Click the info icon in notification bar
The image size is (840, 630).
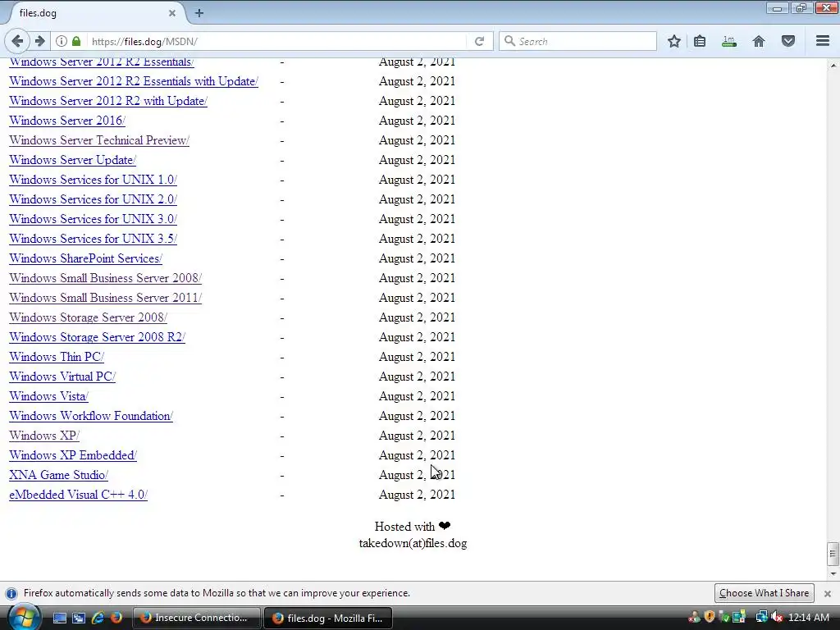point(11,593)
